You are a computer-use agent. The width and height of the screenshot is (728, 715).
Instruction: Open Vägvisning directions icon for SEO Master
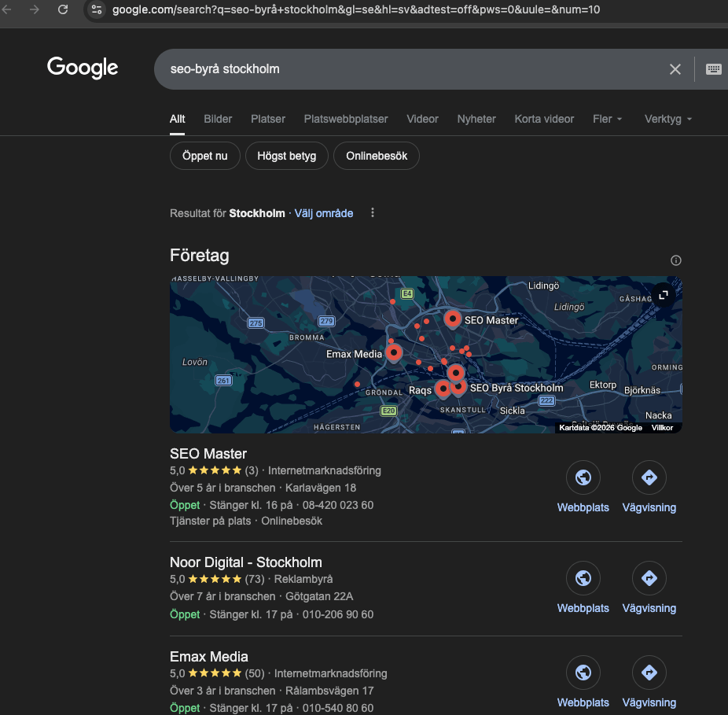pyautogui.click(x=649, y=477)
